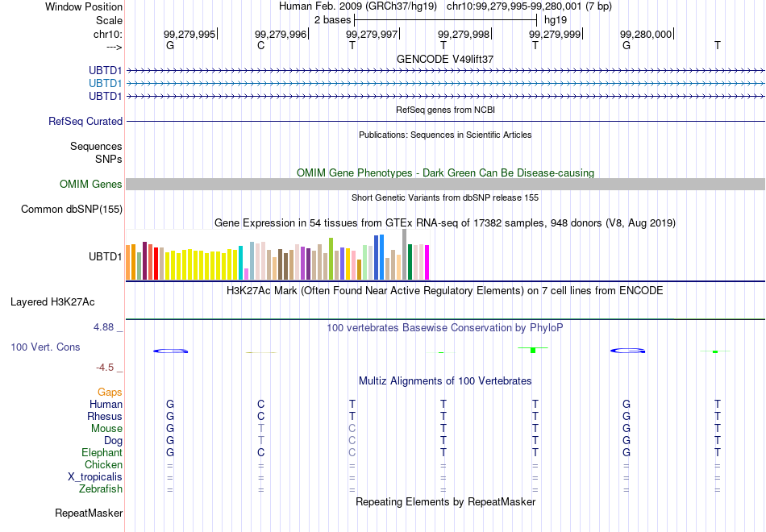Click the RepeatMasker track label

(89, 513)
